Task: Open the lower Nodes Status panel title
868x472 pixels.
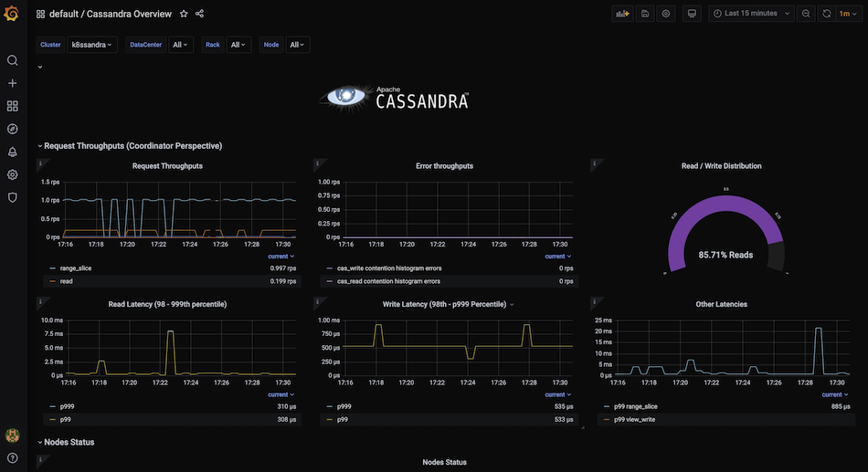Action: [x=445, y=463]
